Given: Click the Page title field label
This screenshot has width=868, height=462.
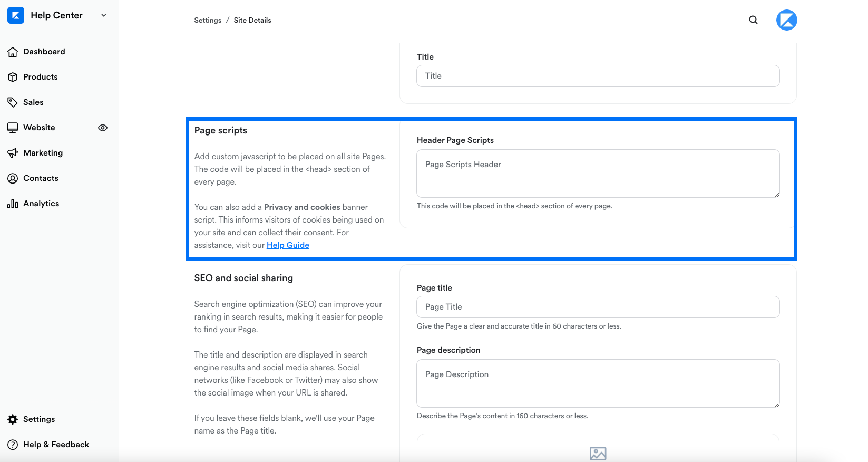Looking at the screenshot, I should click(x=434, y=288).
